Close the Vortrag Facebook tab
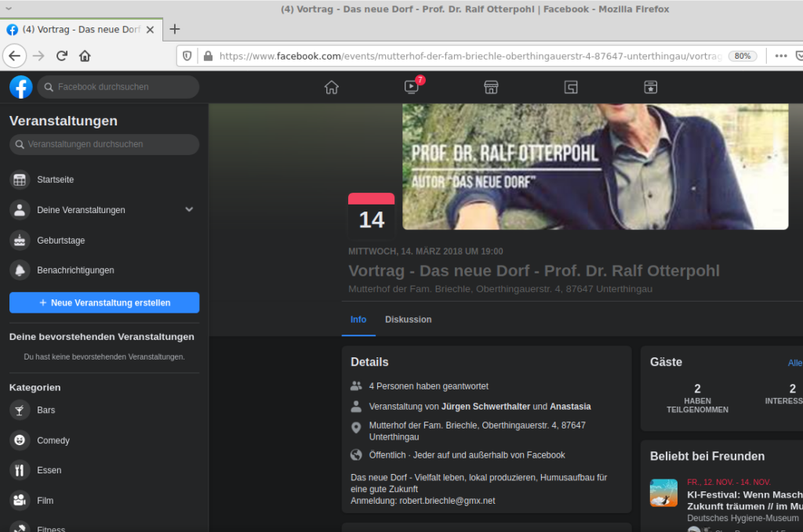The height and width of the screenshot is (532, 803). (150, 30)
